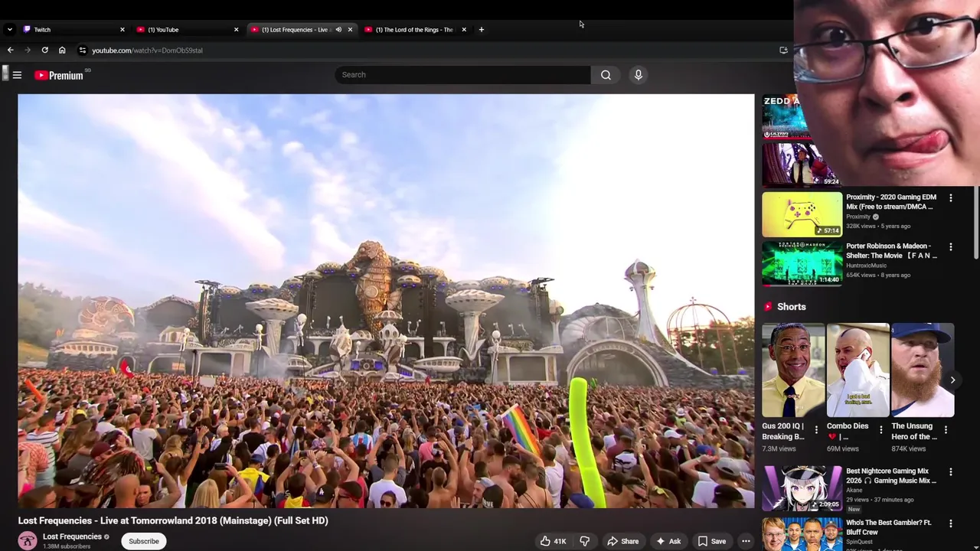Viewport: 980px width, 551px height.
Task: Open Proximity 2020 Gaming EDM Mix title
Action: click(x=891, y=202)
